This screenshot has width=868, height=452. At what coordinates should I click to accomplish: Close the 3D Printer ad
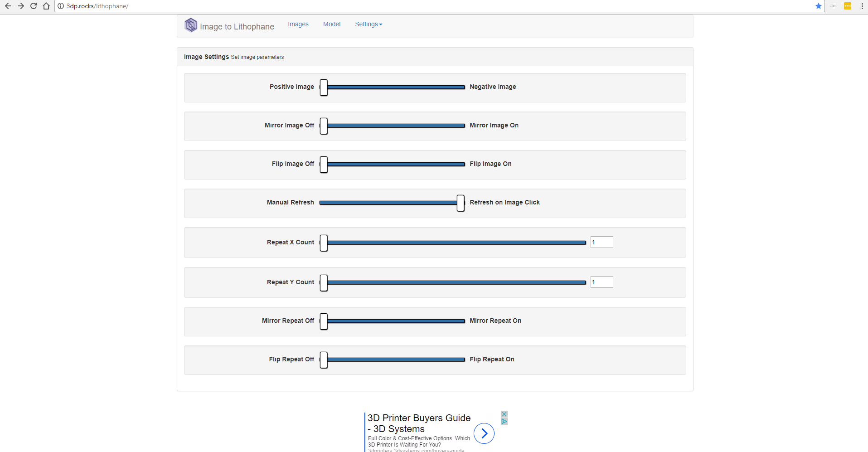pyautogui.click(x=504, y=414)
